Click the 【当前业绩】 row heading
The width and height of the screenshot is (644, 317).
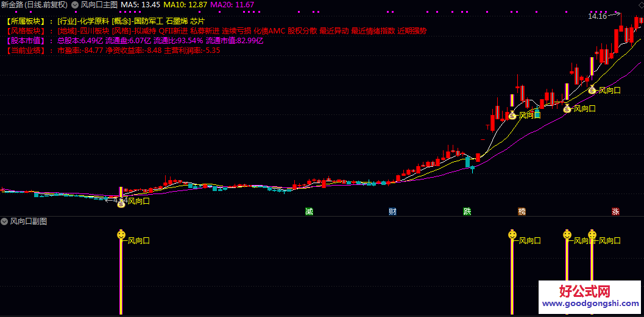tap(26, 51)
